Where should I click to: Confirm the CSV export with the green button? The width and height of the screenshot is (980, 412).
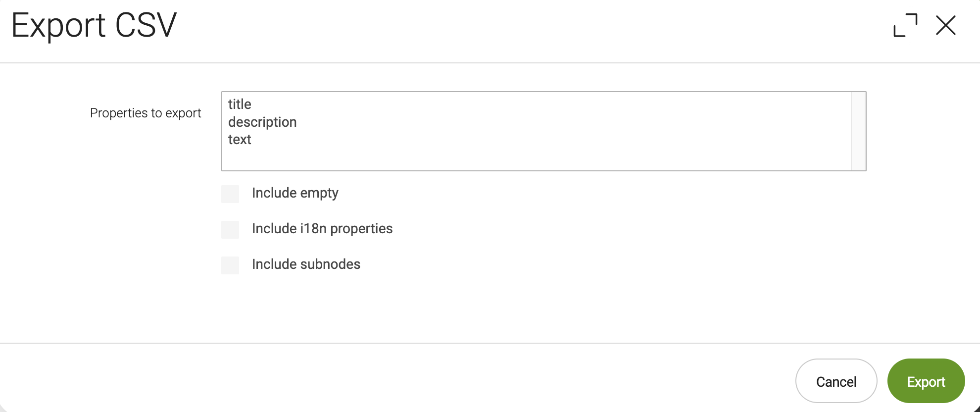(x=926, y=381)
